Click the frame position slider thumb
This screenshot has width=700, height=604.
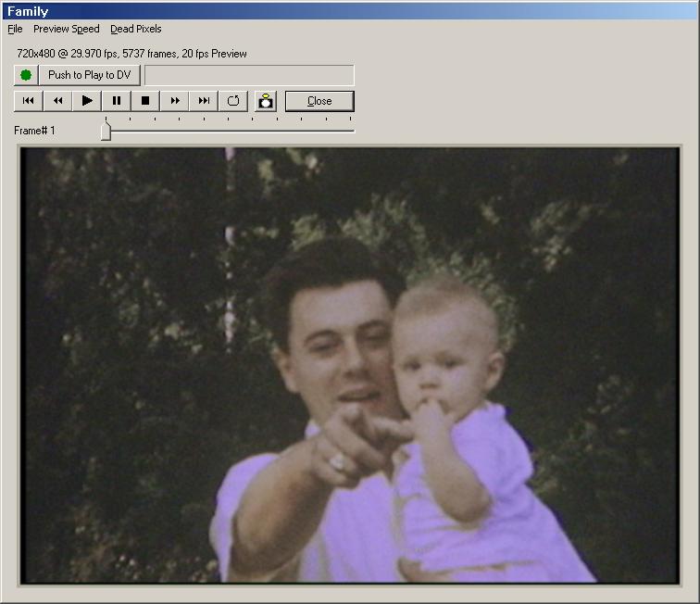pyautogui.click(x=106, y=131)
